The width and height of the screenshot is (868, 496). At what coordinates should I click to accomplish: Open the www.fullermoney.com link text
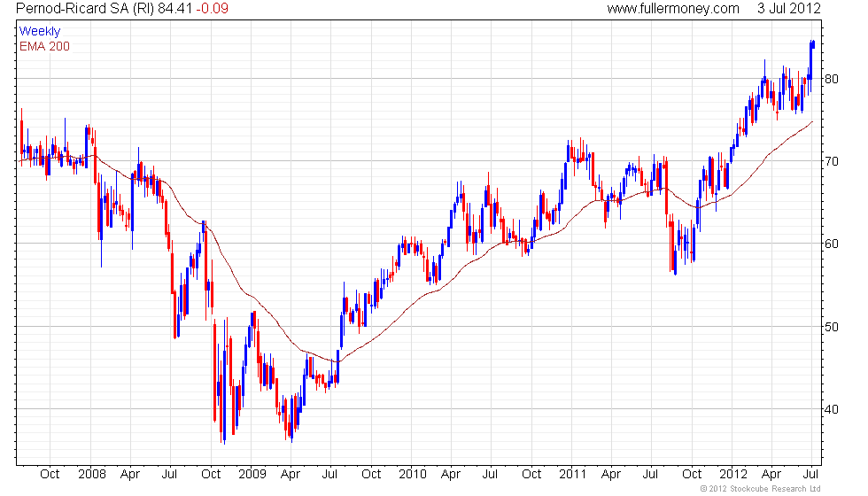point(672,8)
